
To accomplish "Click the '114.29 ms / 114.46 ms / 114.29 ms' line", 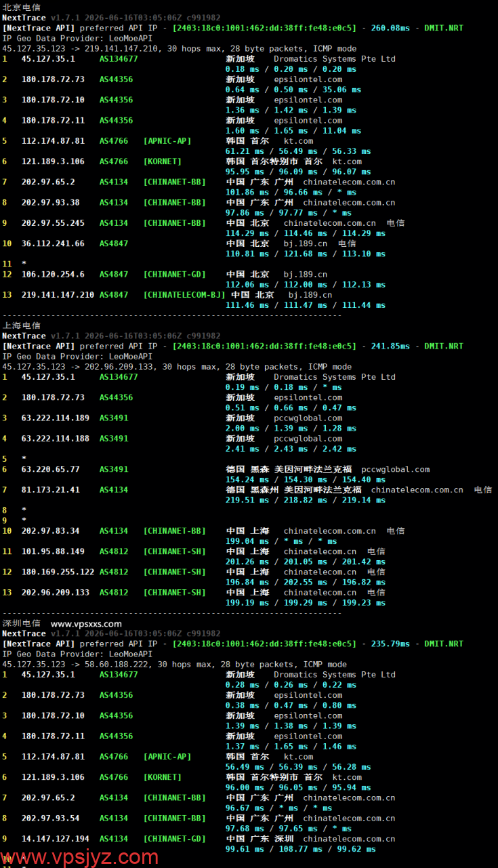I will 306,233.
